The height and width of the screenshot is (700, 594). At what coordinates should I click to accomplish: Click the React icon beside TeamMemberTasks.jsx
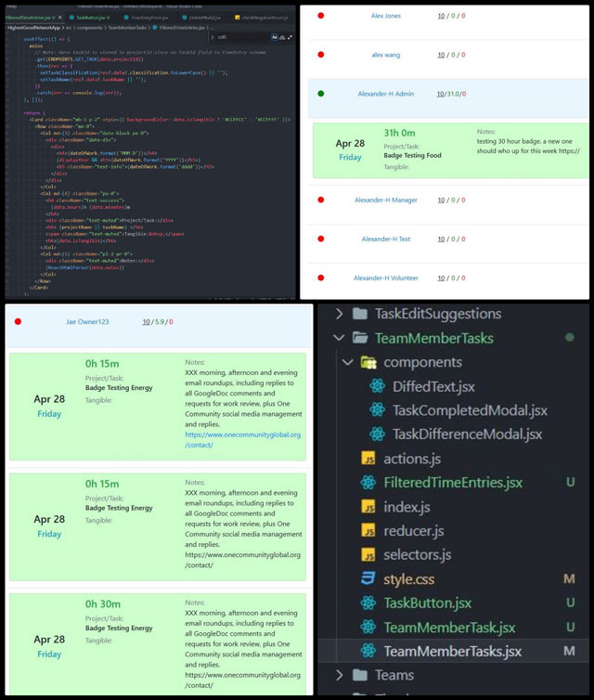pos(368,652)
